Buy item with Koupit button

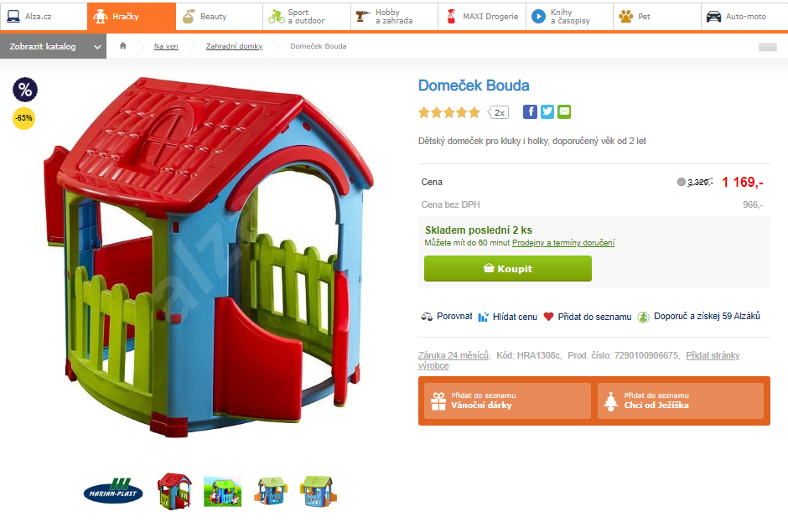click(507, 269)
